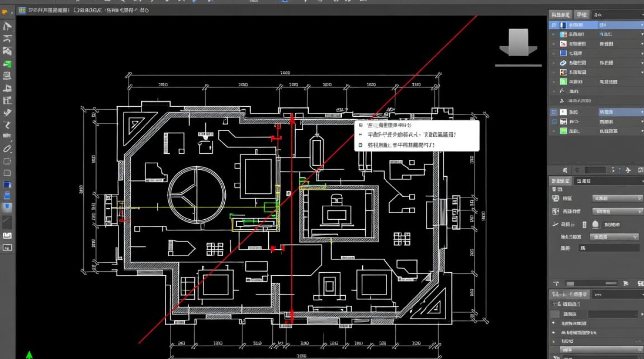
Task: Click the small button right of the bell icon
Action: (x=612, y=224)
